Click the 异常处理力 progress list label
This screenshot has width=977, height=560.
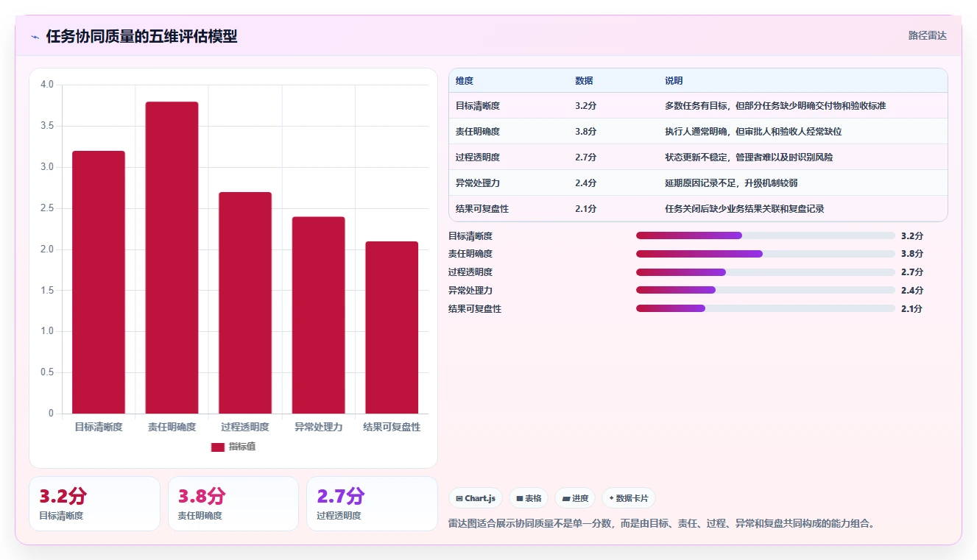pos(470,291)
